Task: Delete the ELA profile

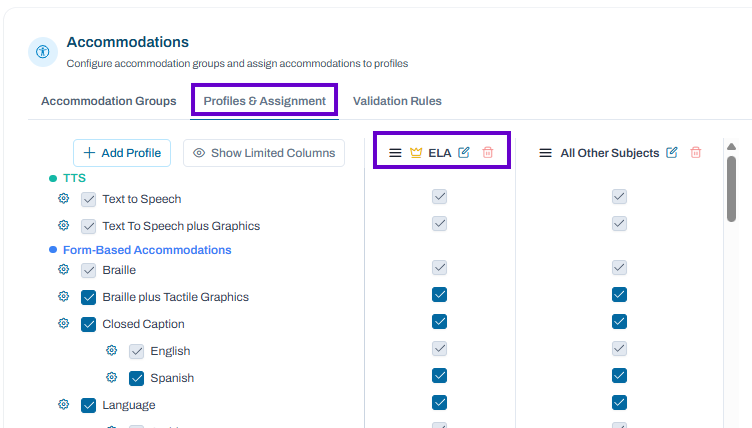Action: [488, 153]
